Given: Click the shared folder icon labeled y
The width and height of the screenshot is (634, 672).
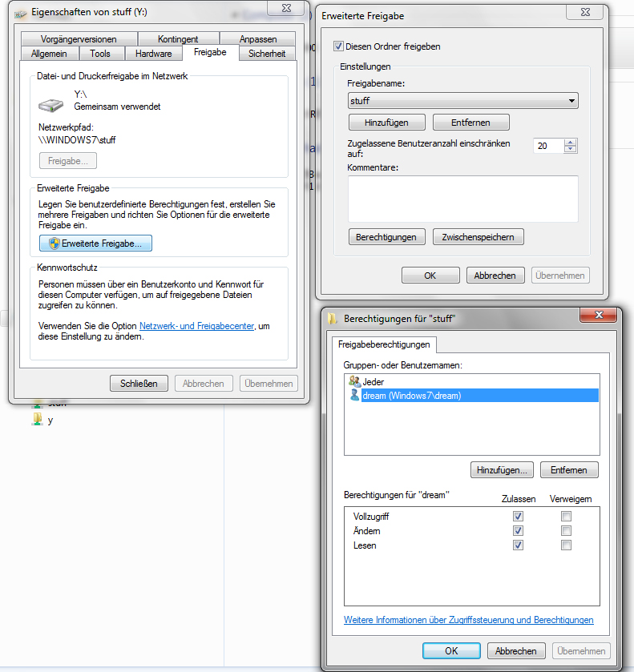Looking at the screenshot, I should [x=38, y=419].
